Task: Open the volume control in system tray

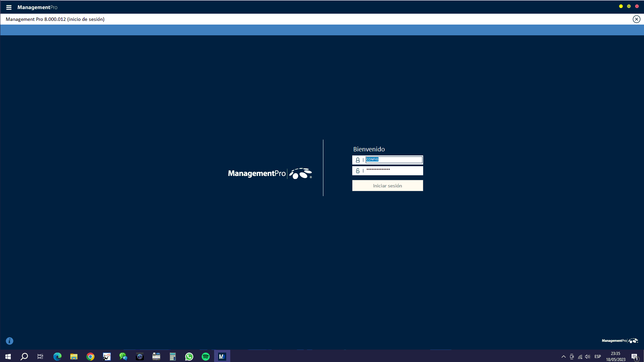Action: [x=588, y=357]
